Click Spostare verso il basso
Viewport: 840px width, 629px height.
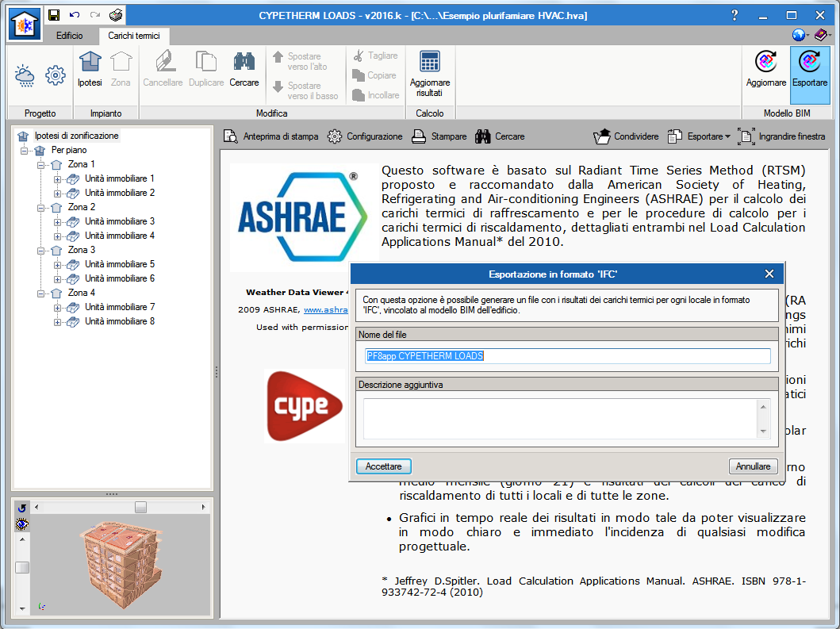point(305,90)
